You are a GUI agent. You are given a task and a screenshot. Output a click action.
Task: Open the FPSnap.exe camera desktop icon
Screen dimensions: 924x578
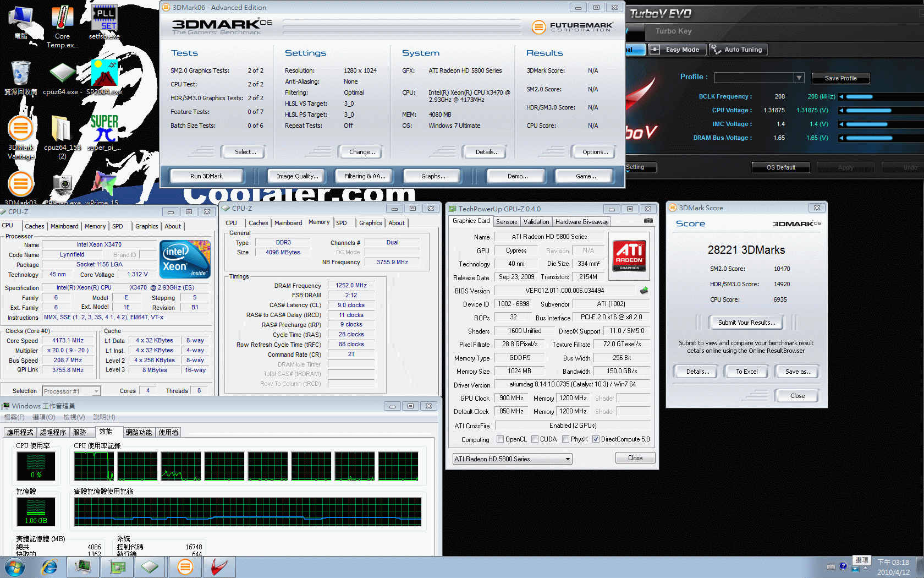[62, 189]
